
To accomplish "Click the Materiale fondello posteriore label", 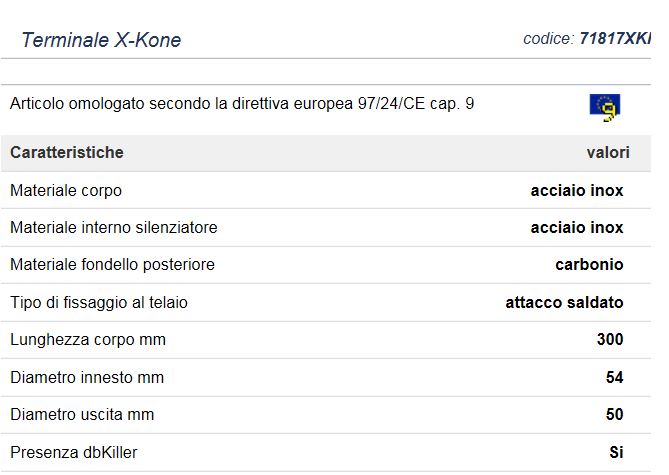I will [x=112, y=265].
